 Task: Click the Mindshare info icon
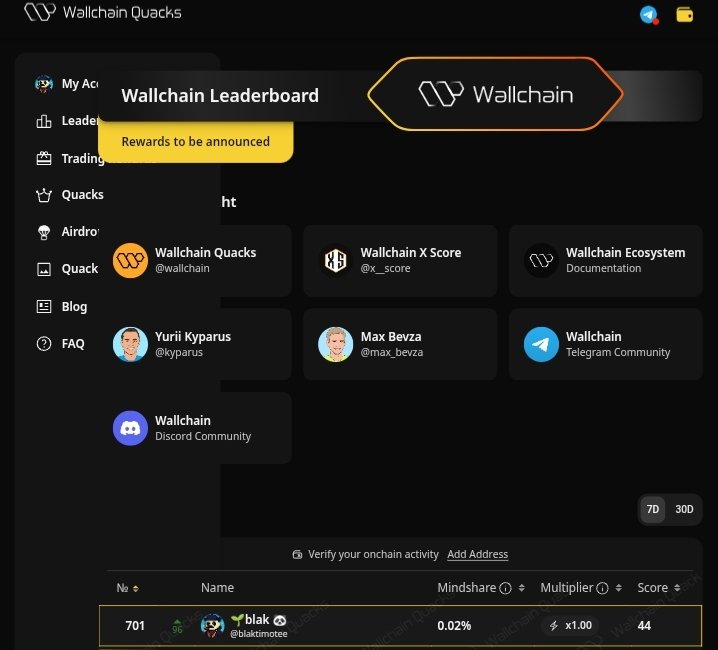coord(505,588)
